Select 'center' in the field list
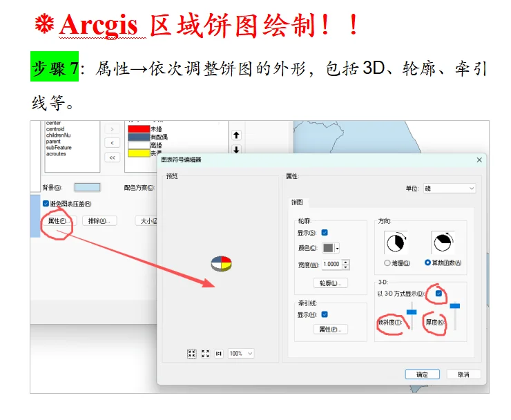 pos(53,123)
